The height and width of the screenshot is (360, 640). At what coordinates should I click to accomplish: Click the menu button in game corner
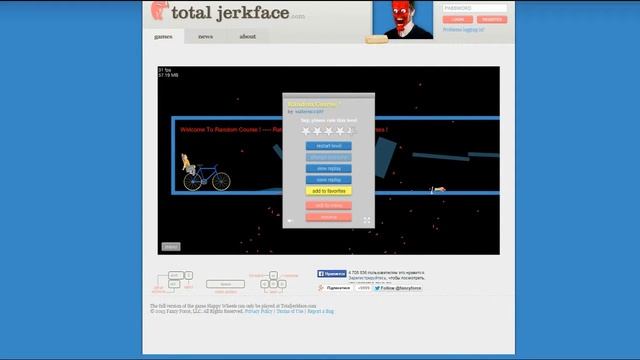pyautogui.click(x=171, y=247)
